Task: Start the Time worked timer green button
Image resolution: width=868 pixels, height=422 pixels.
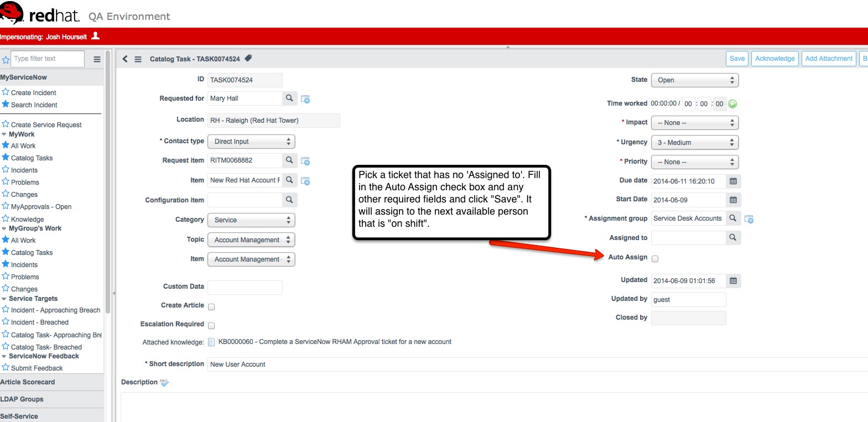Action: tap(732, 104)
